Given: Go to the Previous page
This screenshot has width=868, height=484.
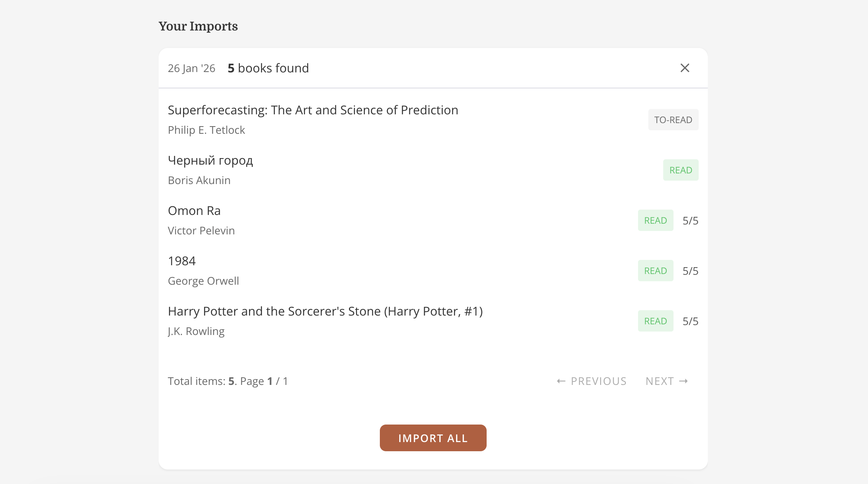Looking at the screenshot, I should 592,381.
